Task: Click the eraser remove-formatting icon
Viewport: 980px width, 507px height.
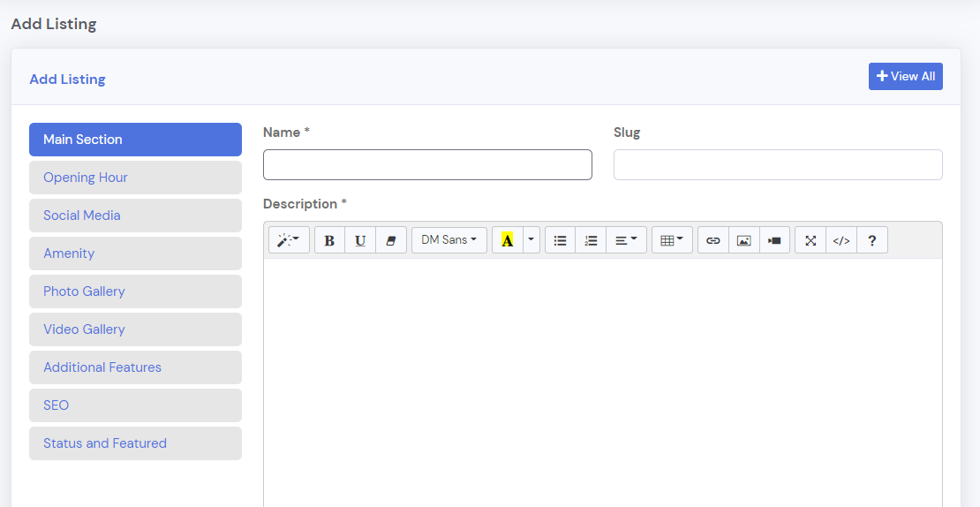Action: click(391, 240)
